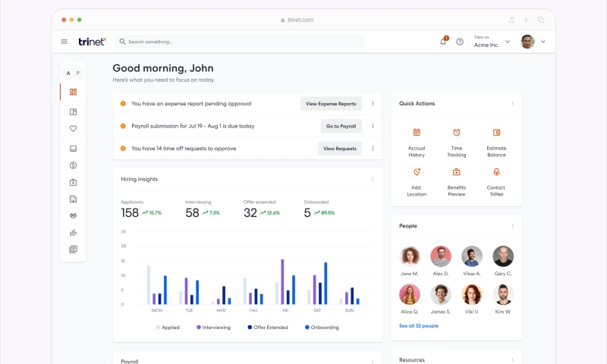This screenshot has width=607, height=364.
Task: Toggle Onboarding series in chart legend
Action: [x=322, y=328]
